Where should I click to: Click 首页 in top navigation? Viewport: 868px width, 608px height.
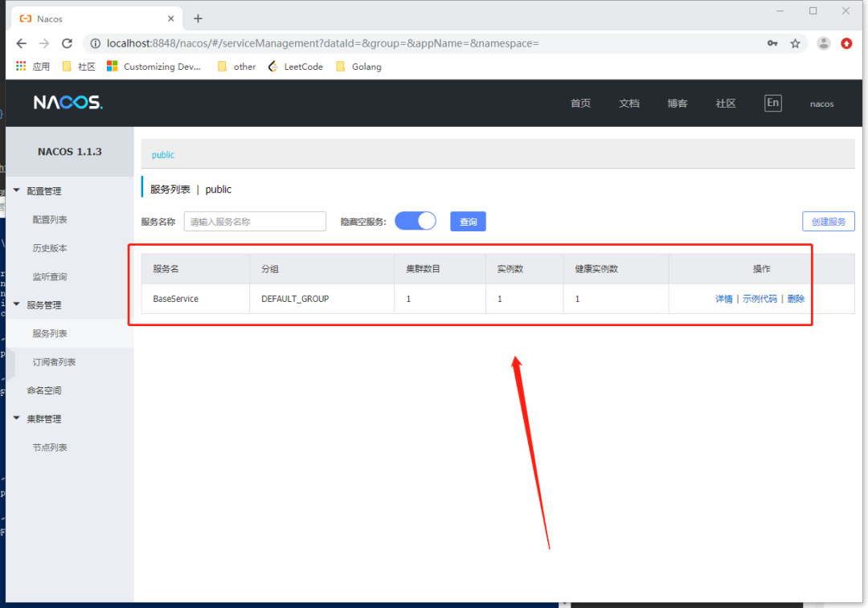coord(581,104)
